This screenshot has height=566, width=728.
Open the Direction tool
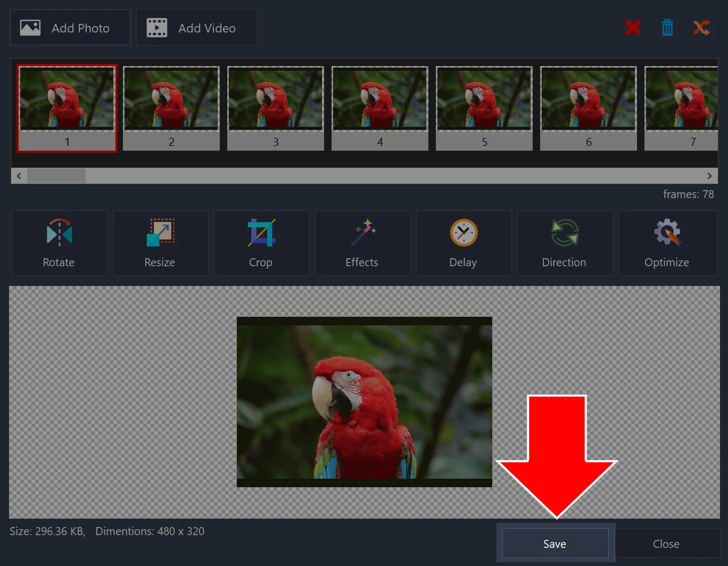[565, 243]
